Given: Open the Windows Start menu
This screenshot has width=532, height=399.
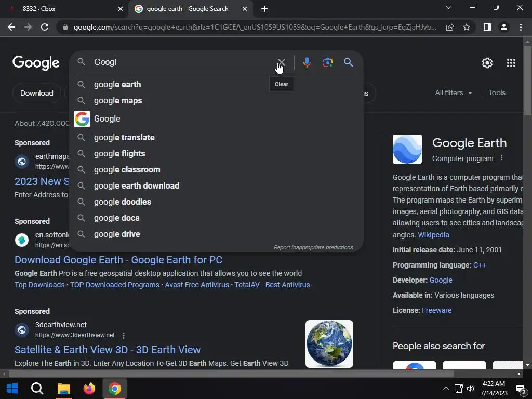Looking at the screenshot, I should pyautogui.click(x=12, y=389).
